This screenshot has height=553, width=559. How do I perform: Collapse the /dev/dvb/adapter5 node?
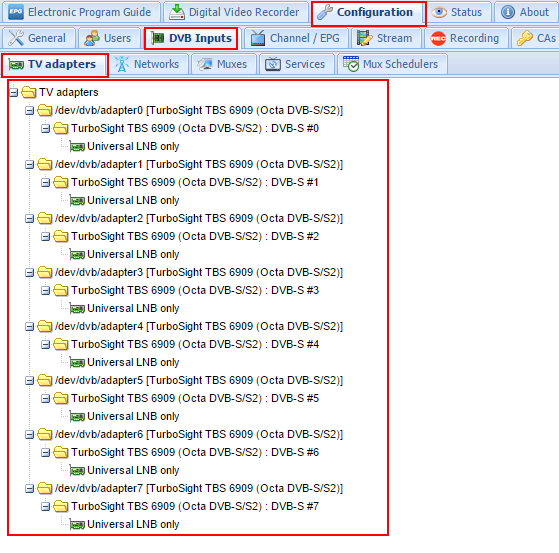click(x=29, y=381)
